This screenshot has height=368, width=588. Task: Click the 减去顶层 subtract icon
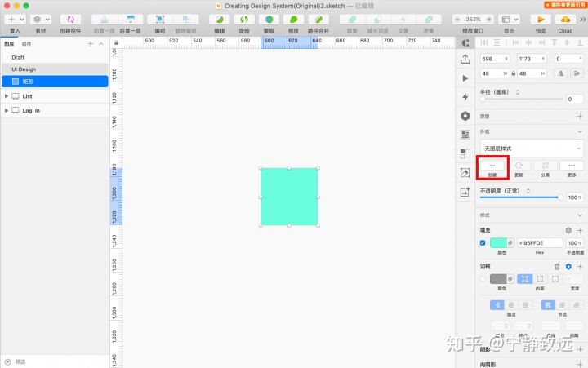(377, 20)
